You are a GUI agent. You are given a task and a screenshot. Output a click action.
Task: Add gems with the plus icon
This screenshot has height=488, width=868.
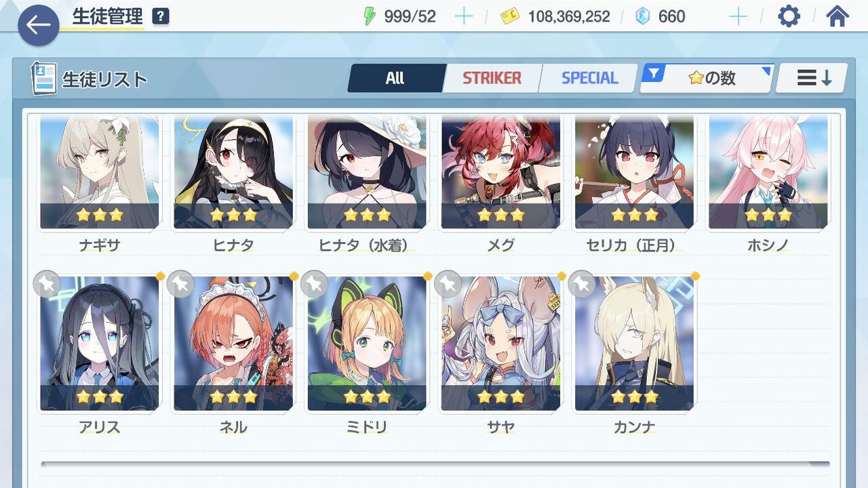coord(738,16)
